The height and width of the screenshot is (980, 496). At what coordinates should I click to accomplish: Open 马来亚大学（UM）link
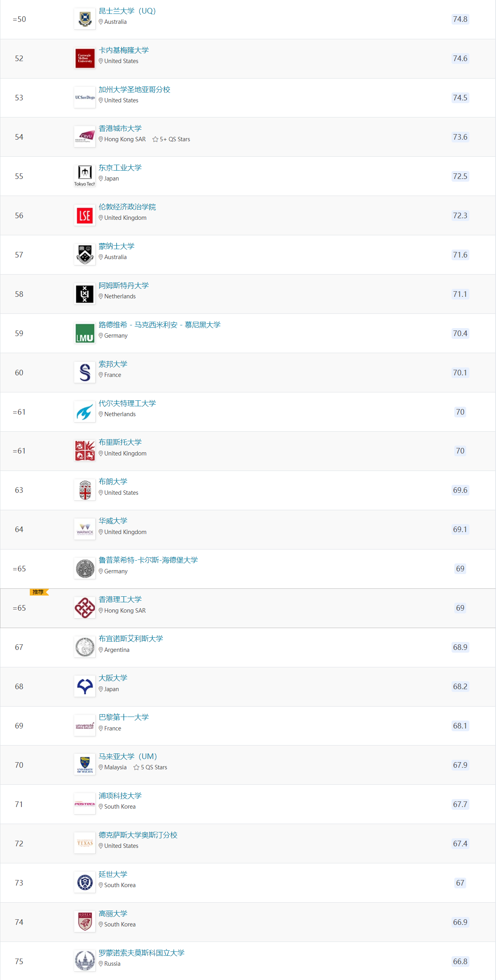(127, 757)
